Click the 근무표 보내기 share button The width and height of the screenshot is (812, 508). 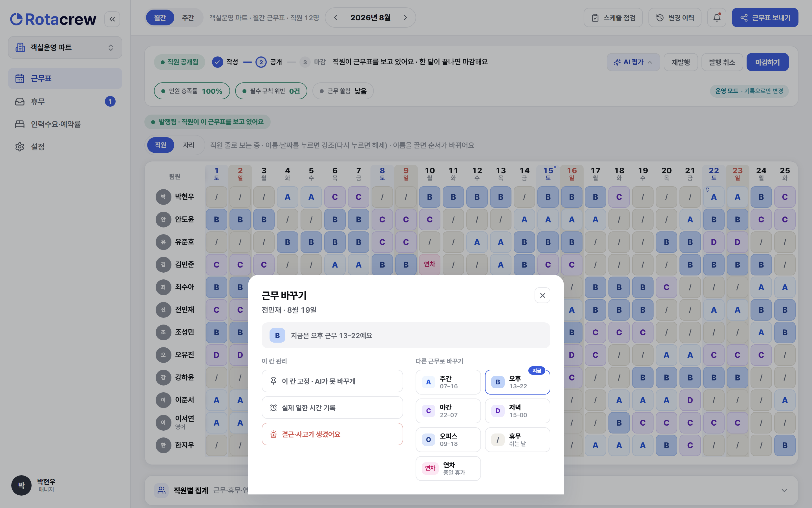tap(765, 17)
